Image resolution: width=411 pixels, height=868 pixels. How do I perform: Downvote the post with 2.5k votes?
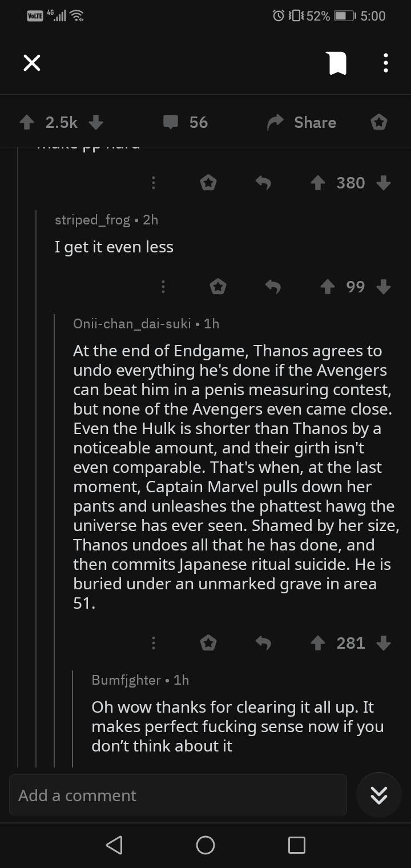click(x=96, y=122)
